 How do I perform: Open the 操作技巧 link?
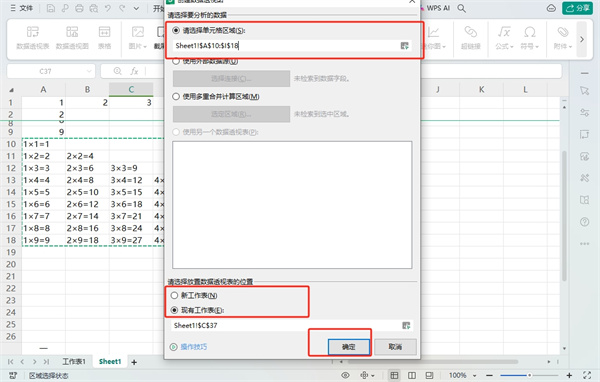click(194, 347)
